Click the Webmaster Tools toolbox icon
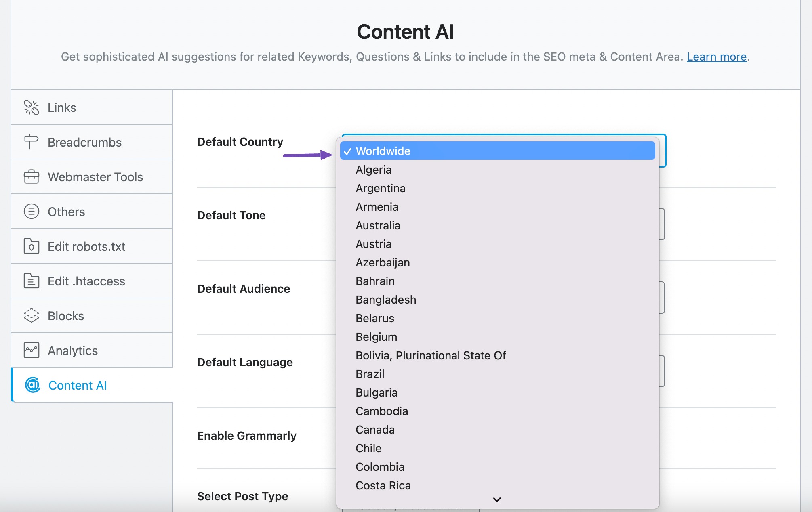The image size is (812, 512). [x=31, y=177]
